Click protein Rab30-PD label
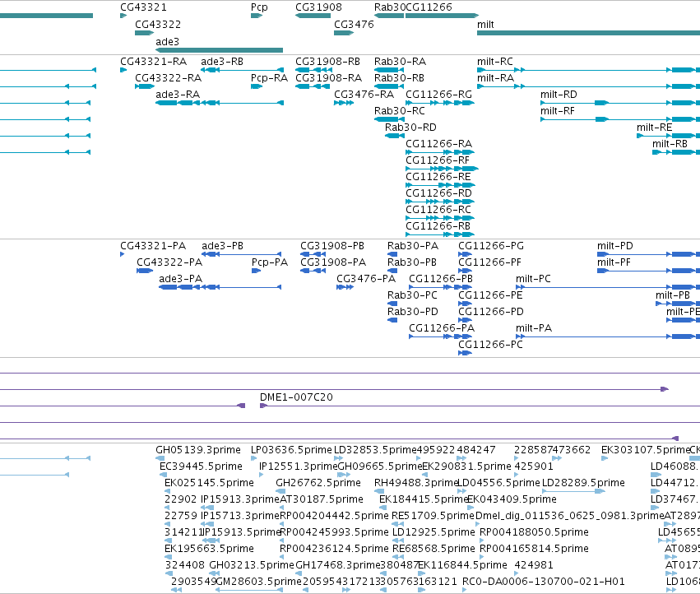Image resolution: width=700 pixels, height=594 pixels. pos(412,312)
